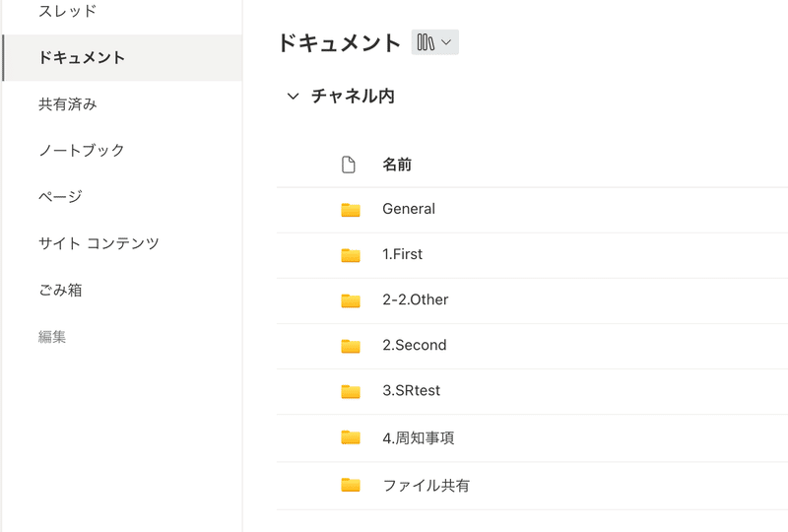Open サイト コンテンツ in the sidebar

click(x=98, y=243)
